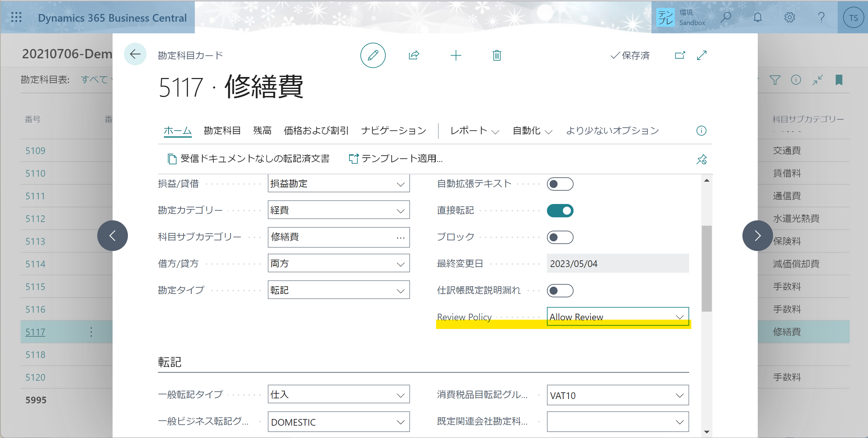This screenshot has height=438, width=868.
Task: Click the pin action bar icon
Action: tap(701, 159)
